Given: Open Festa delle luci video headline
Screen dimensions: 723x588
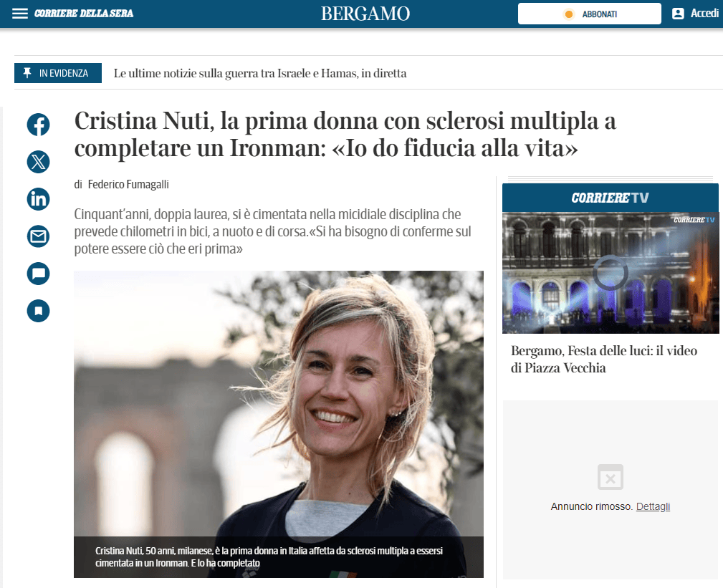Looking at the screenshot, I should [603, 359].
